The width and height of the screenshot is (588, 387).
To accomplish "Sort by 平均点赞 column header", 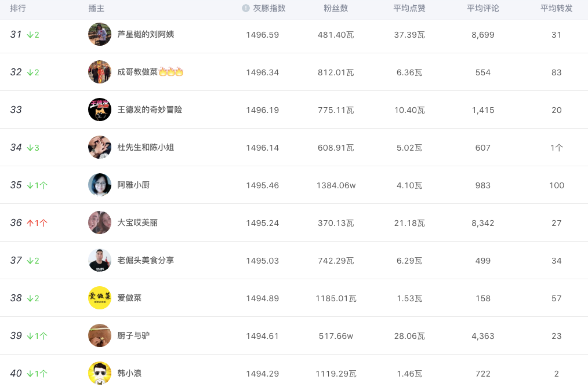I will [x=409, y=9].
